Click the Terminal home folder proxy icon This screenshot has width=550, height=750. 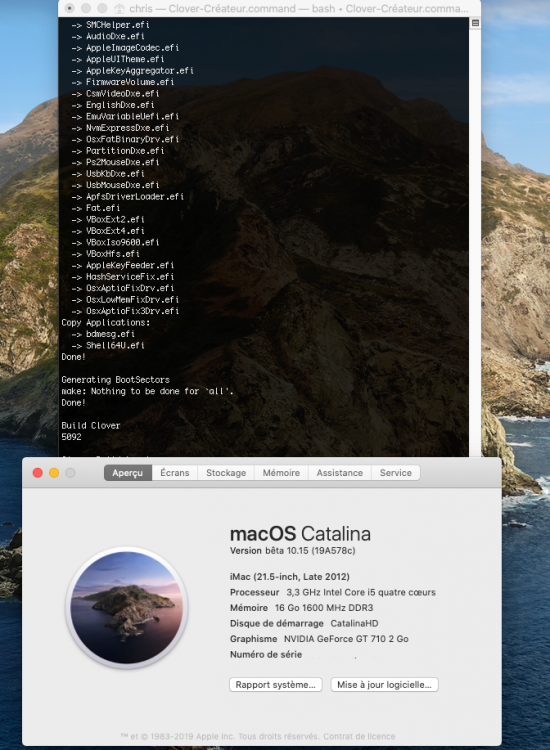(x=119, y=8)
